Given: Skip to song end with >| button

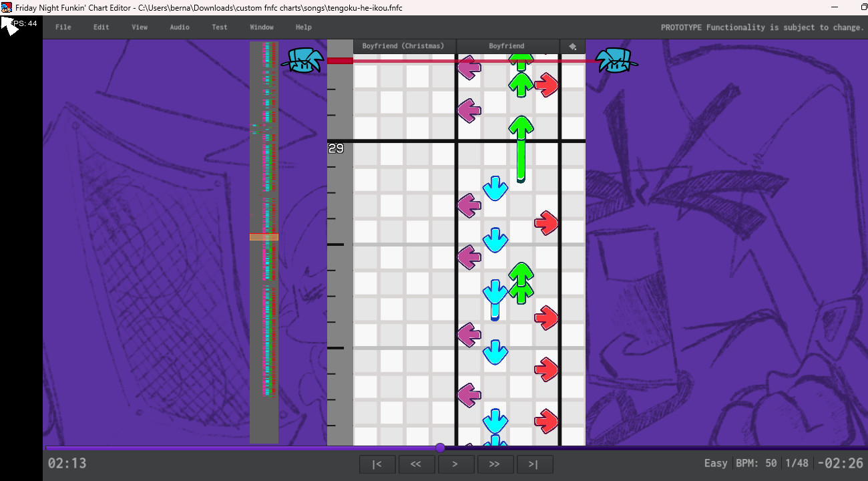Looking at the screenshot, I should click(x=535, y=464).
